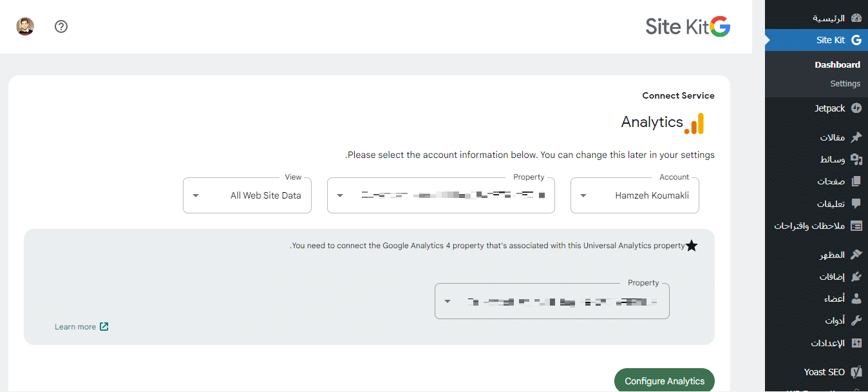Viewport: 868px width, 392px height.
Task: Expand the Account dropdown
Action: (x=634, y=195)
